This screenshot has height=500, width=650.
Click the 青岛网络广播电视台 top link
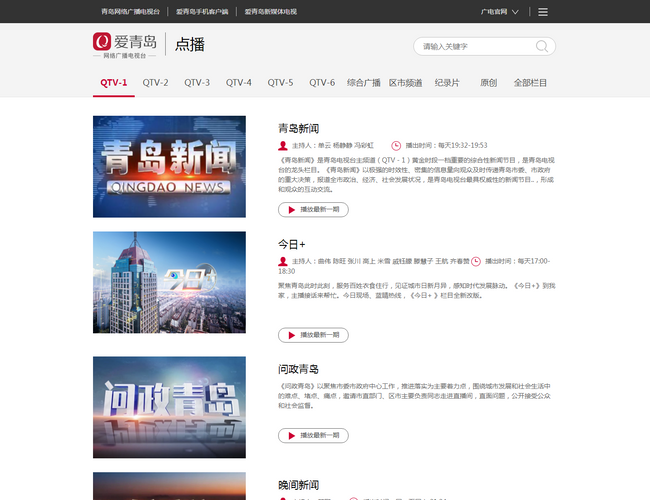[131, 12]
